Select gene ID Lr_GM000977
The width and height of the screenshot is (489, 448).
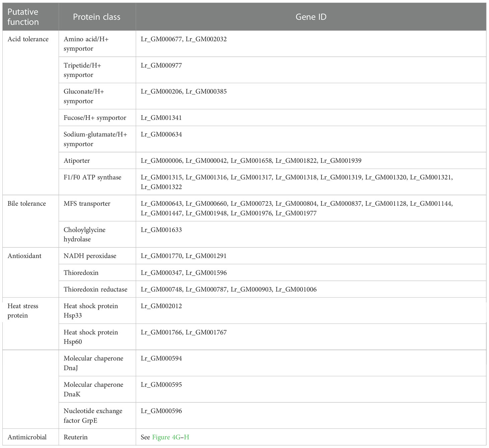click(x=161, y=65)
